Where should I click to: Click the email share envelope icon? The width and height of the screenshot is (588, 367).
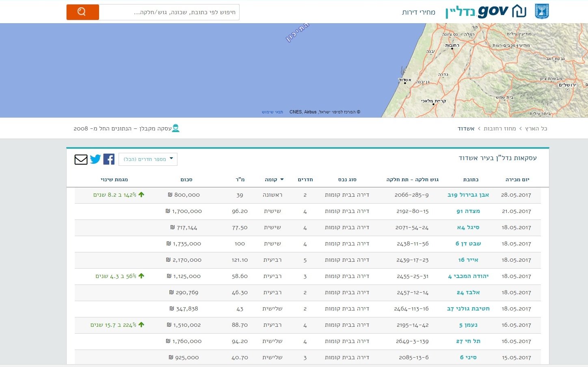tap(81, 159)
